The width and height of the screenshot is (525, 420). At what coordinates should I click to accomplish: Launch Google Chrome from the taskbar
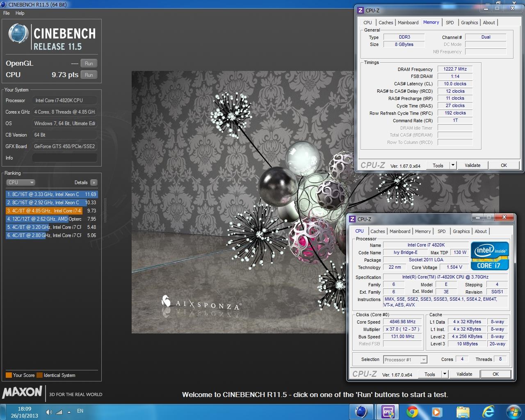pos(412,412)
